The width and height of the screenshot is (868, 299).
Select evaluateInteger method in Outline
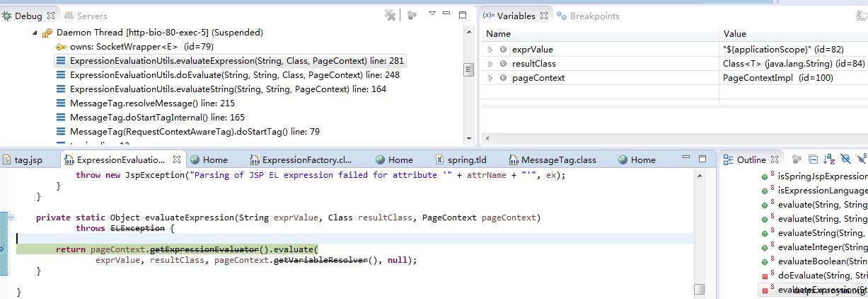(x=821, y=247)
